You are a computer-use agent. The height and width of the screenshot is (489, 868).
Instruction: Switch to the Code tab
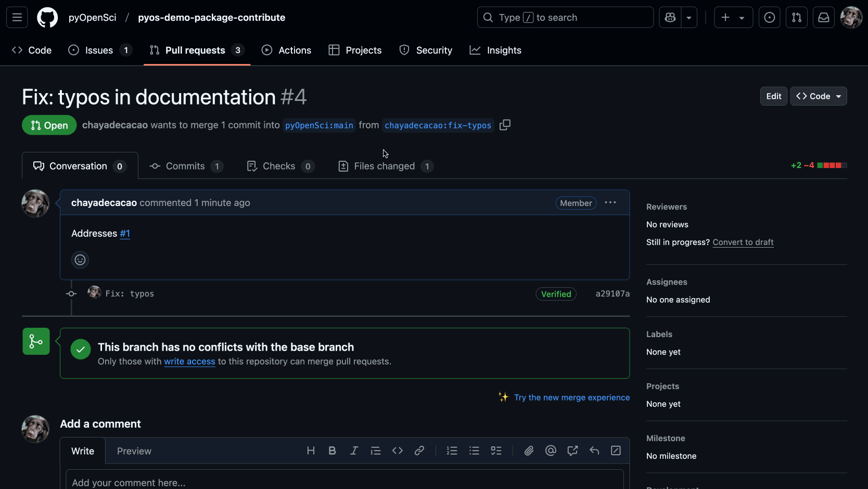(32, 50)
